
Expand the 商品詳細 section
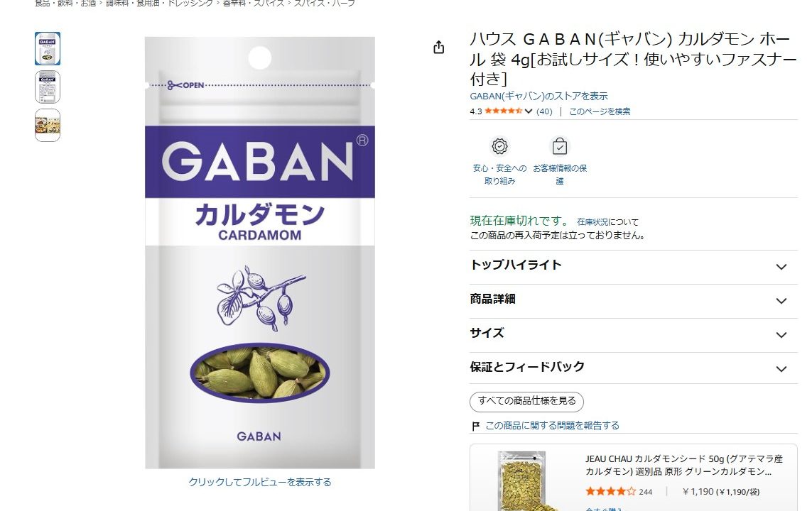[x=634, y=300]
